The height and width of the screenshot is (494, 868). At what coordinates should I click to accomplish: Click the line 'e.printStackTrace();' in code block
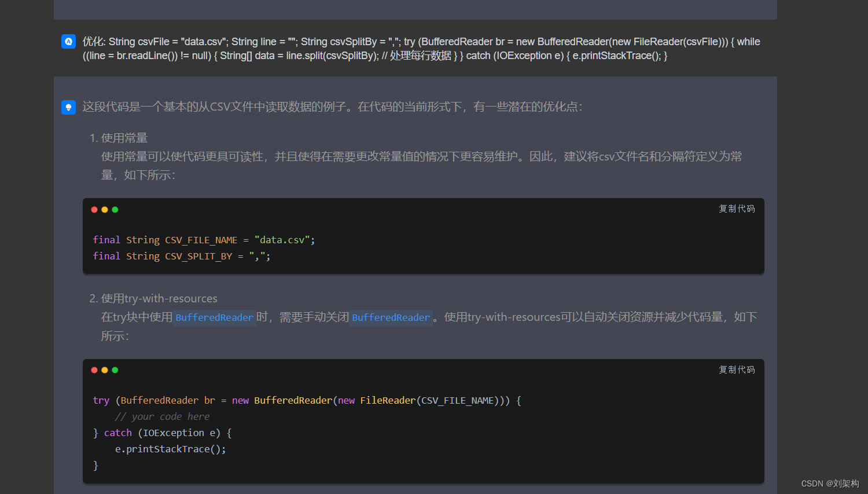point(171,449)
